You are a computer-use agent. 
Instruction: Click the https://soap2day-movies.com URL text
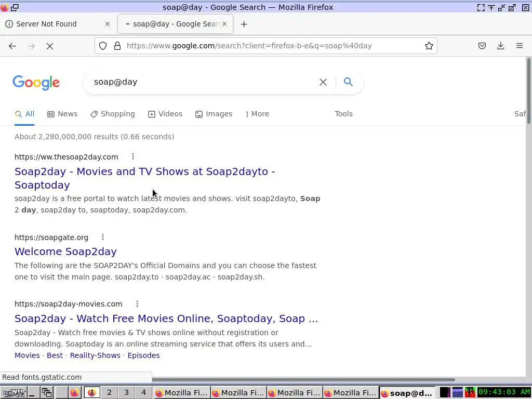[x=68, y=304]
